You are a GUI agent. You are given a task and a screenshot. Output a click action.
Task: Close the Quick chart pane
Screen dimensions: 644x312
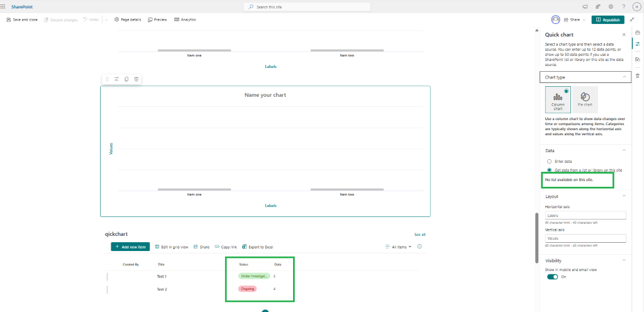pos(624,35)
